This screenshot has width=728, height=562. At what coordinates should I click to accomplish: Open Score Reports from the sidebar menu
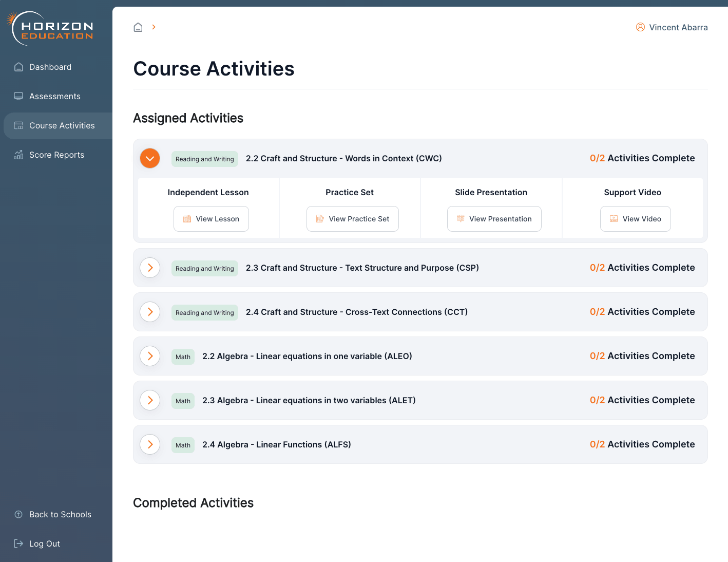56,155
